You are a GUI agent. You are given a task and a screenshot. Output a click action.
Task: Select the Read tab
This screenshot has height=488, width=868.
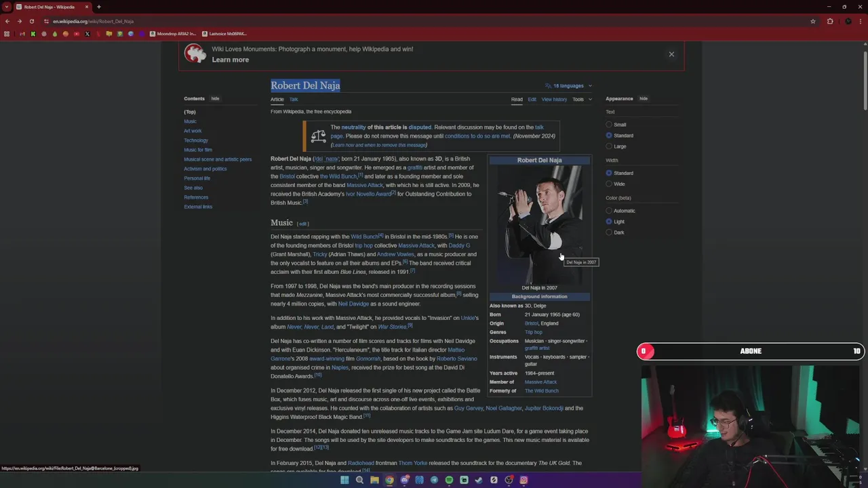(x=517, y=100)
